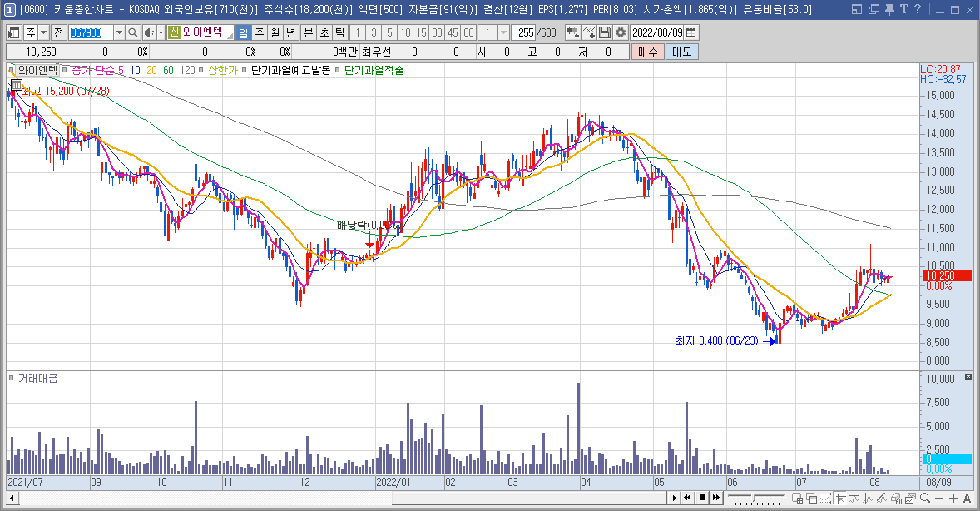The image size is (980, 511).
Task: Zoom out chart with minus icon
Action: click(x=938, y=498)
